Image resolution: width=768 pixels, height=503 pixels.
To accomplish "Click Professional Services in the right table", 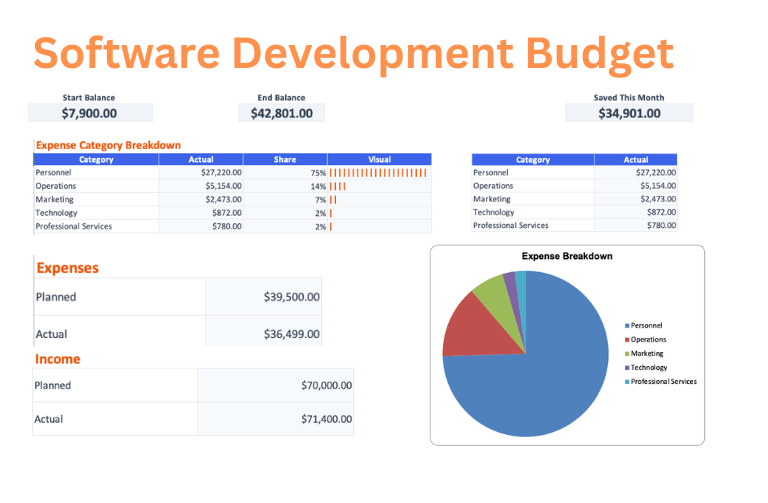I will [511, 225].
